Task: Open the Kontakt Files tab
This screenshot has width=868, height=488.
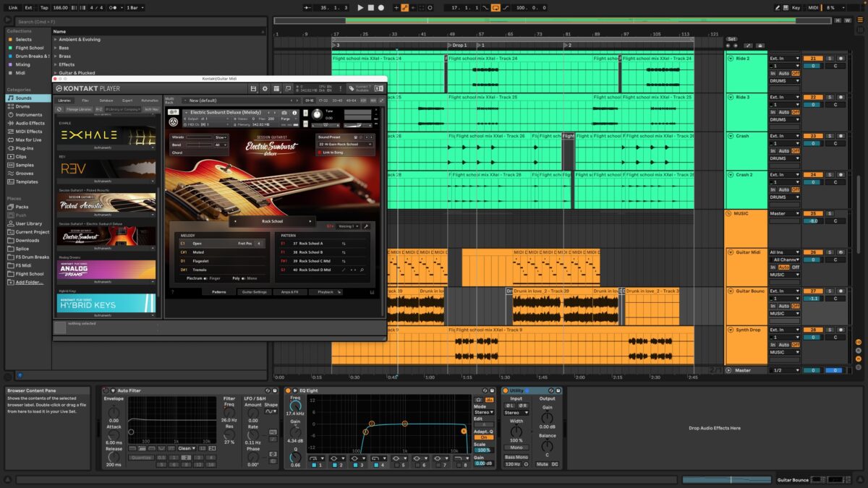Action: pyautogui.click(x=85, y=100)
